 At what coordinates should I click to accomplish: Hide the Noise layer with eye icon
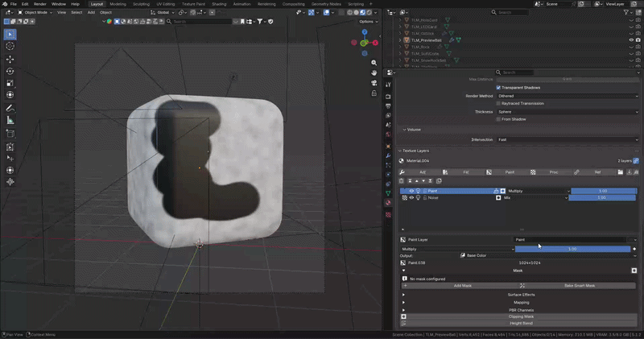click(411, 197)
